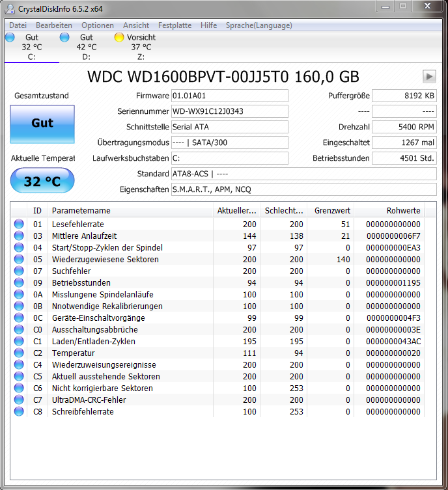Click the Gut overall health button
Viewport: 448px width, 490px height.
click(x=42, y=124)
